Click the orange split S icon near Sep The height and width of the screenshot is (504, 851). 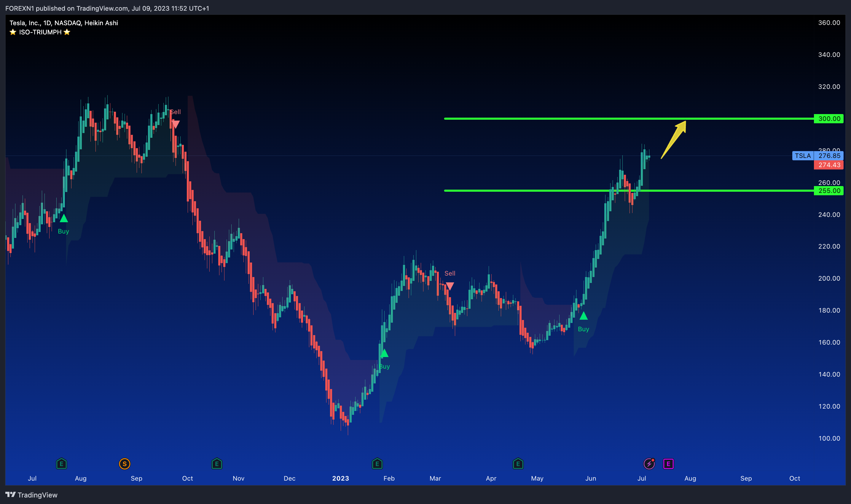pyautogui.click(x=125, y=464)
